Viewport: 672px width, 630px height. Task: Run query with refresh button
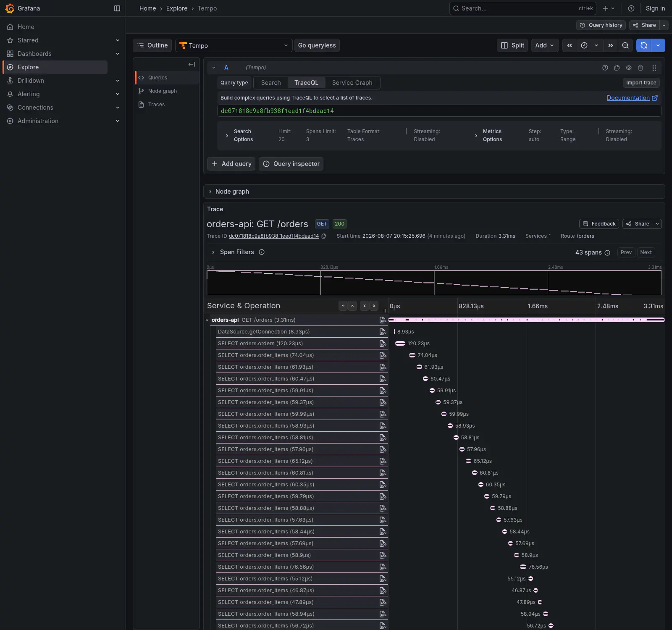(x=644, y=45)
